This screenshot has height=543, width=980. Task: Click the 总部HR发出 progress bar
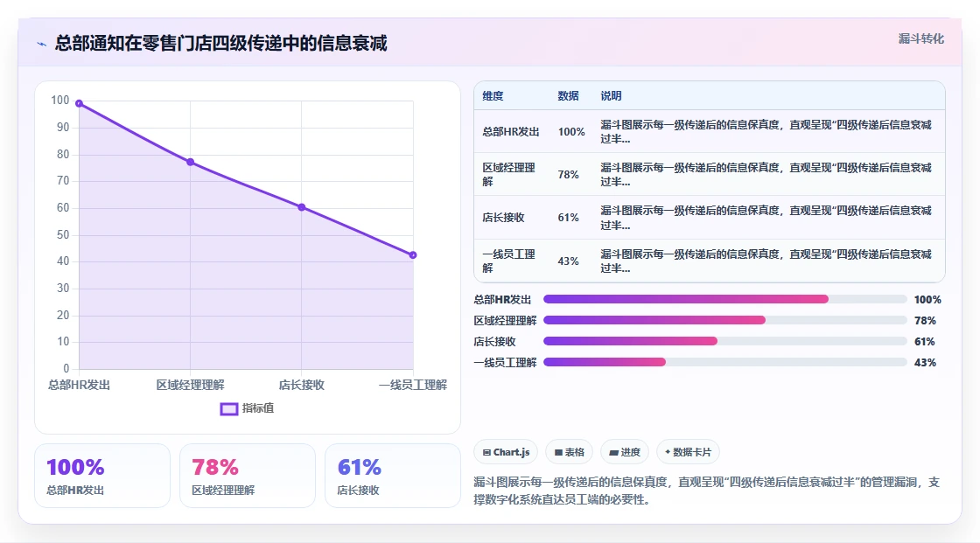(725, 299)
